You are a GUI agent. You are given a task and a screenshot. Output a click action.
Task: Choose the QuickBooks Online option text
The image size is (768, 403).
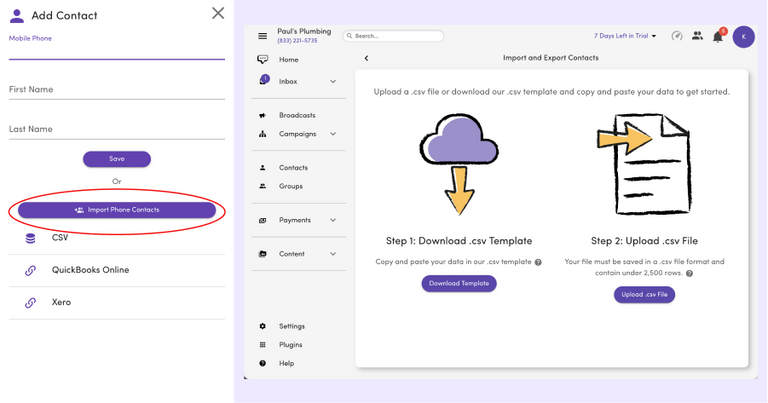click(x=91, y=270)
